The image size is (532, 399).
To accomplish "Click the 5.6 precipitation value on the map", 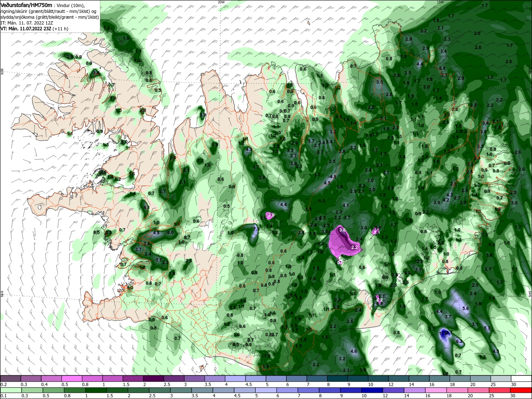I will [465, 308].
